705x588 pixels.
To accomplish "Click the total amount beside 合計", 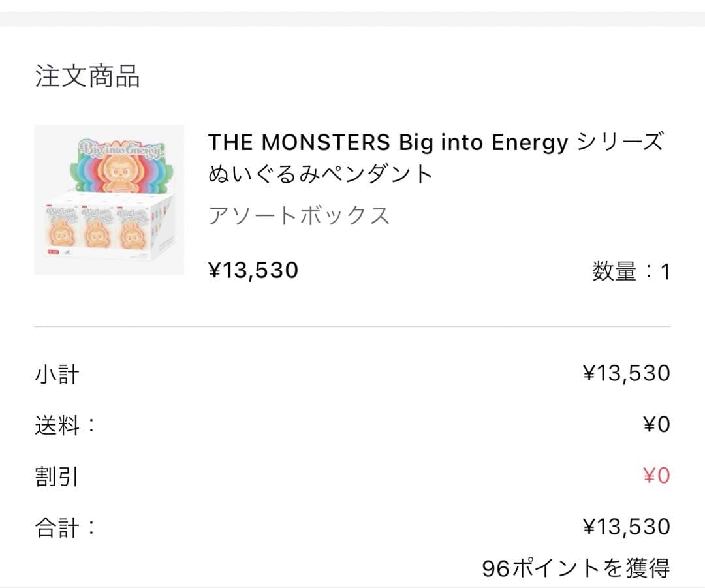I will coord(626,527).
